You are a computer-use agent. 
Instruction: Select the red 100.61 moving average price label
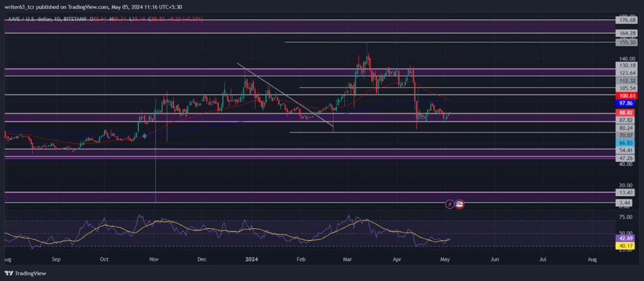(x=628, y=96)
